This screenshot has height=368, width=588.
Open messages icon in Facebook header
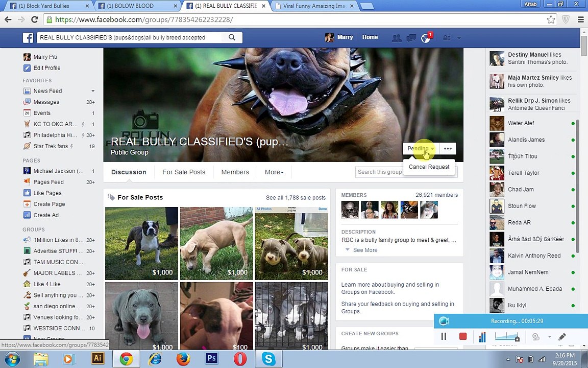(x=411, y=38)
